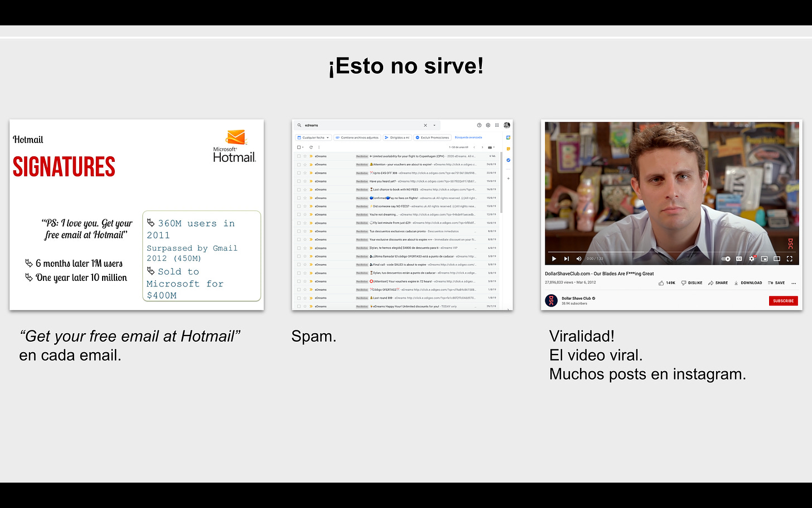812x508 pixels.
Task: Click the importance marker on 'Last chance to book' email
Action: point(311,190)
